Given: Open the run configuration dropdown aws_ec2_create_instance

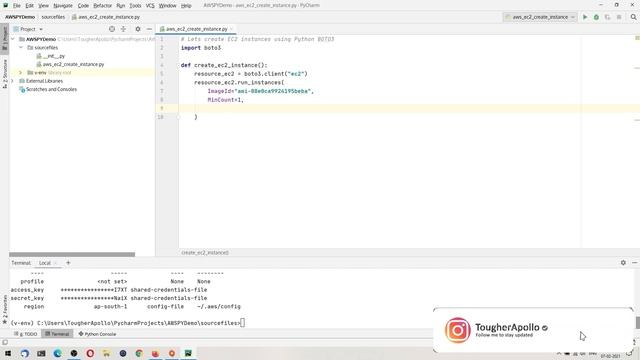Looking at the screenshot, I should tap(540, 17).
